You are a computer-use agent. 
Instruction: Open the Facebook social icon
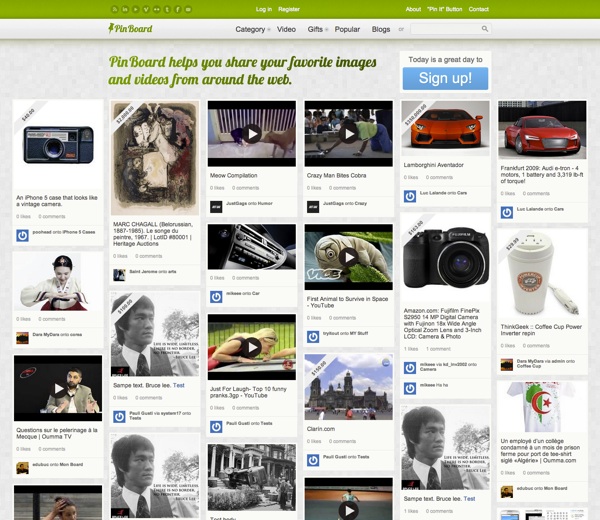(178, 9)
